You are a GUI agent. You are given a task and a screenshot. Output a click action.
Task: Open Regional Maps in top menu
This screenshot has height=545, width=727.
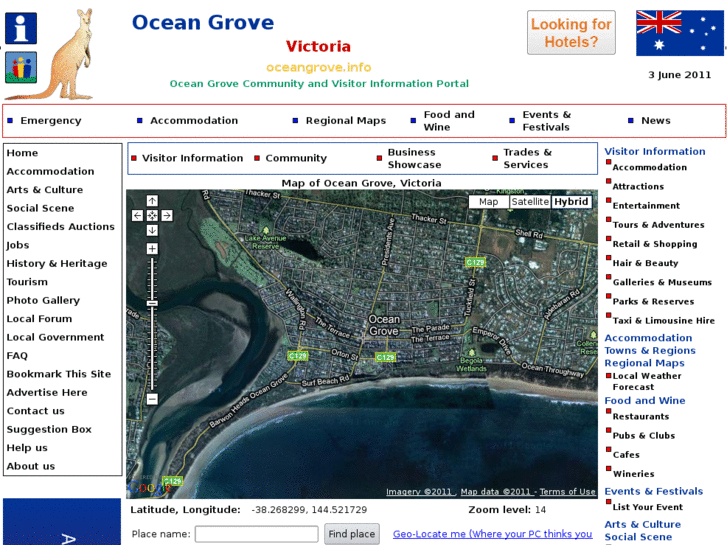[x=345, y=121]
